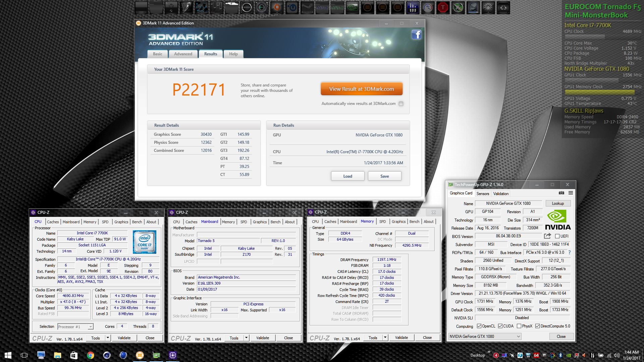
Task: Click the GPU-Z green card taskbar icon
Action: [156, 355]
